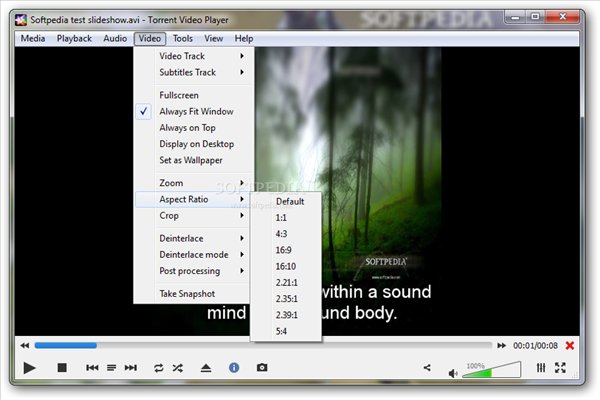Screen dimensions: 600x400
Task: Open the Tools menu
Action: click(x=183, y=39)
